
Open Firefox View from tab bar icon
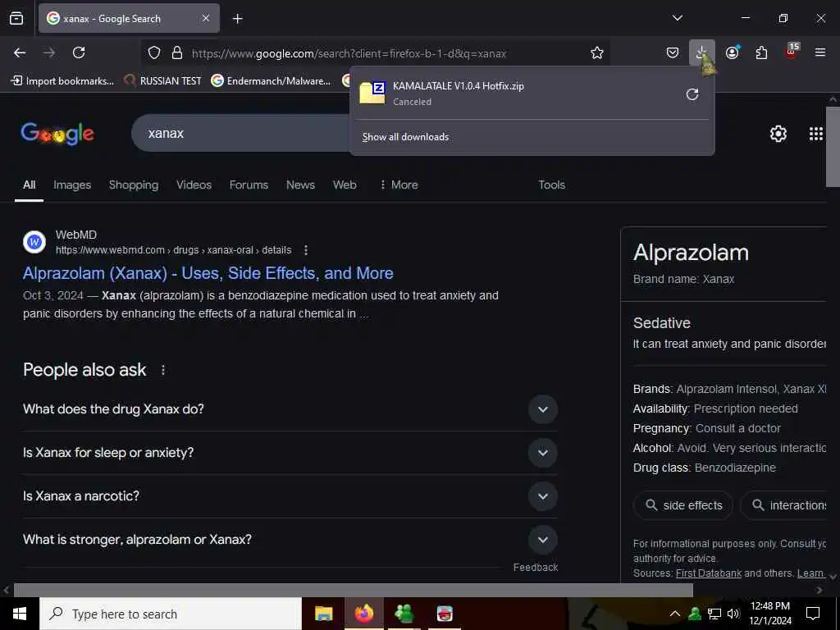[16, 18]
